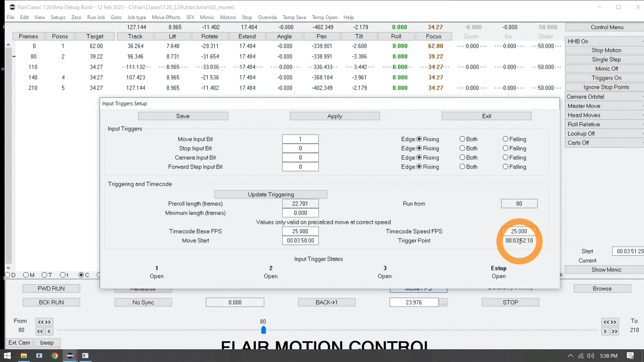
Task: Open the Override menu
Action: tap(267, 17)
